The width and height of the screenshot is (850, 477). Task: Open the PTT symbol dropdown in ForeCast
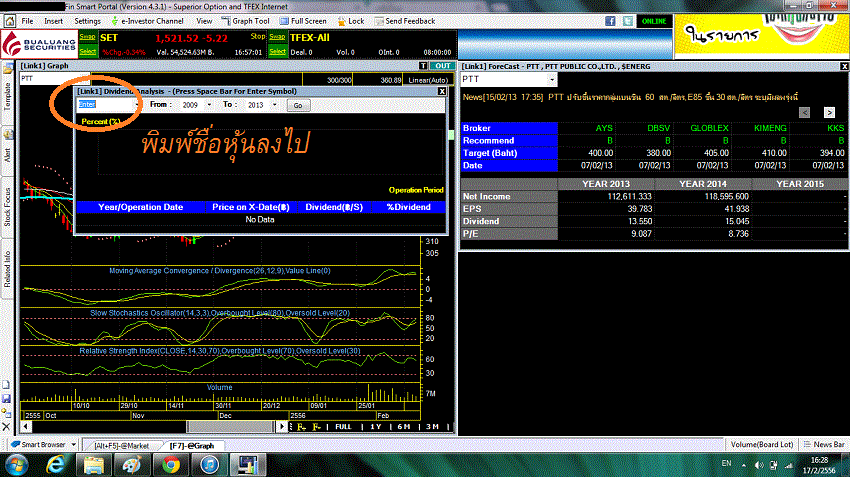[x=552, y=79]
